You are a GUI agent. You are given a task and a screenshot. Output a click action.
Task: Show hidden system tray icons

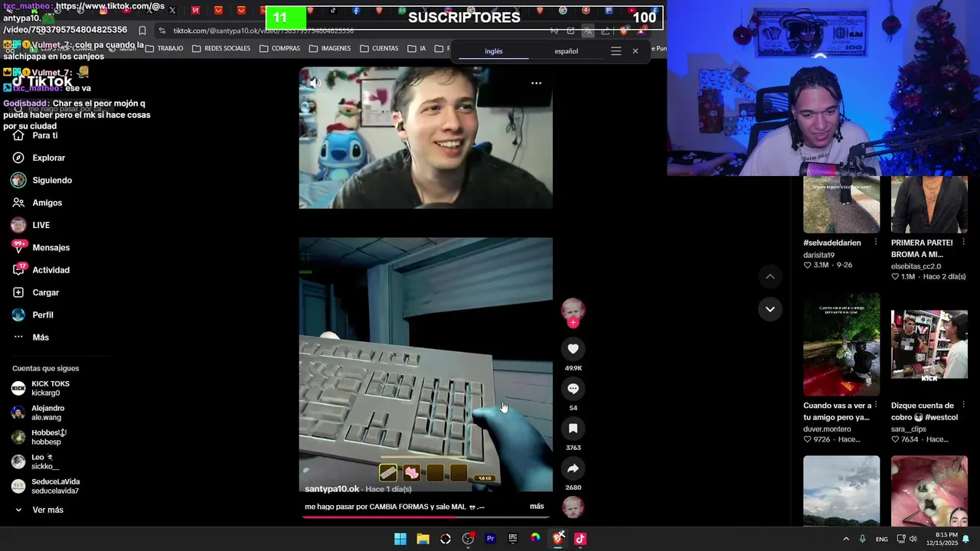pos(846,539)
